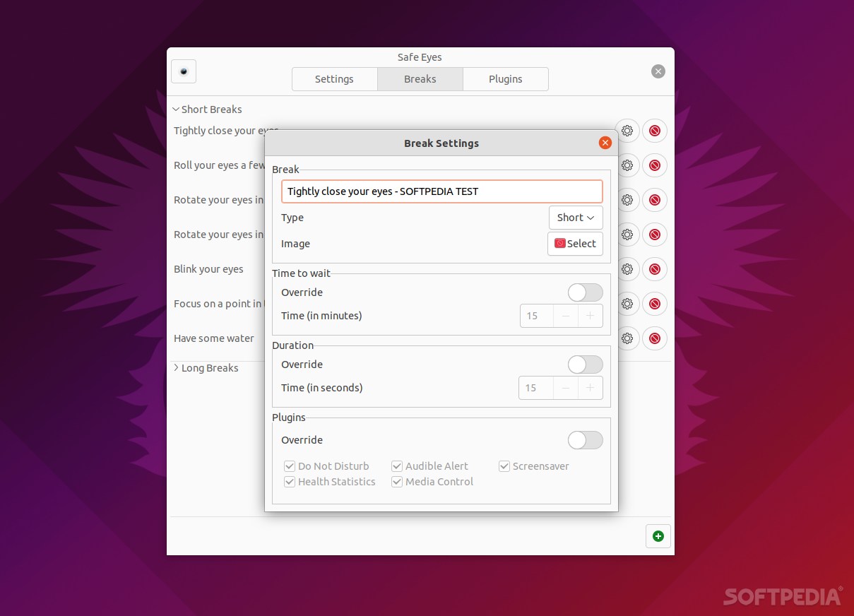Viewport: 854px width, 616px height.
Task: Close the Break Settings dialog
Action: tap(605, 142)
